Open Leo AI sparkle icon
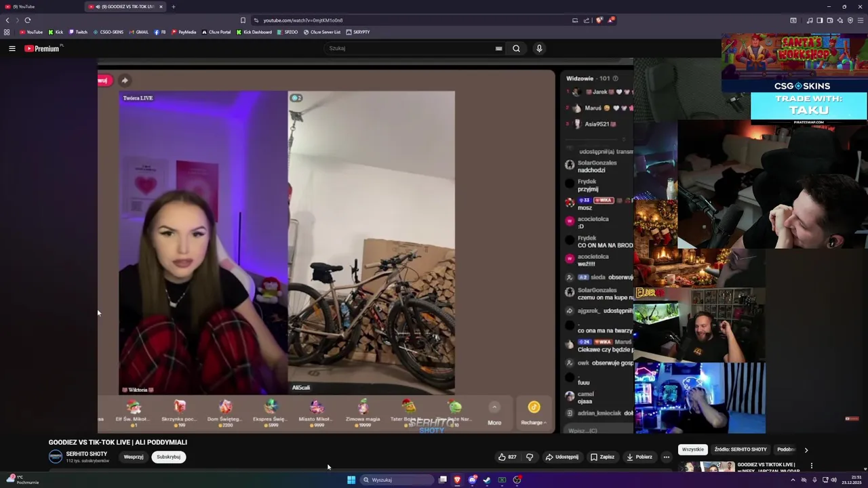 point(840,20)
